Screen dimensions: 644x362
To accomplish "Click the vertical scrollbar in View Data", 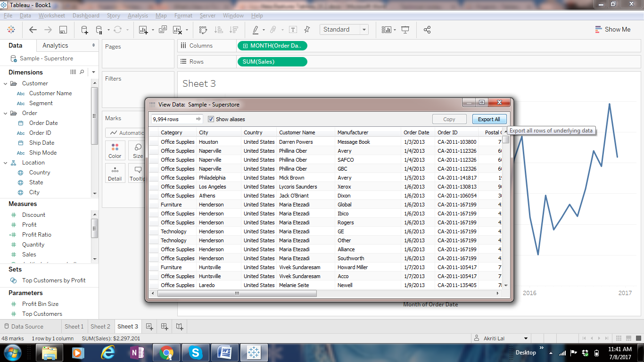I will 506,140.
